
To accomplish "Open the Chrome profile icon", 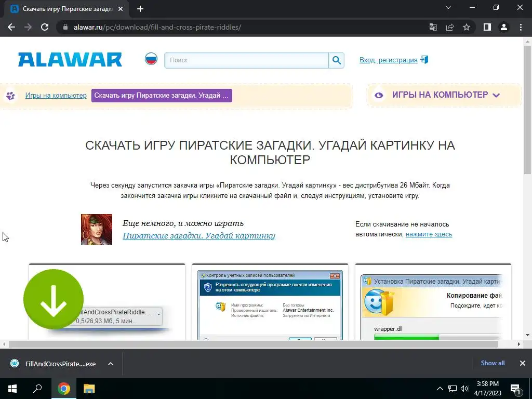I will point(504,27).
